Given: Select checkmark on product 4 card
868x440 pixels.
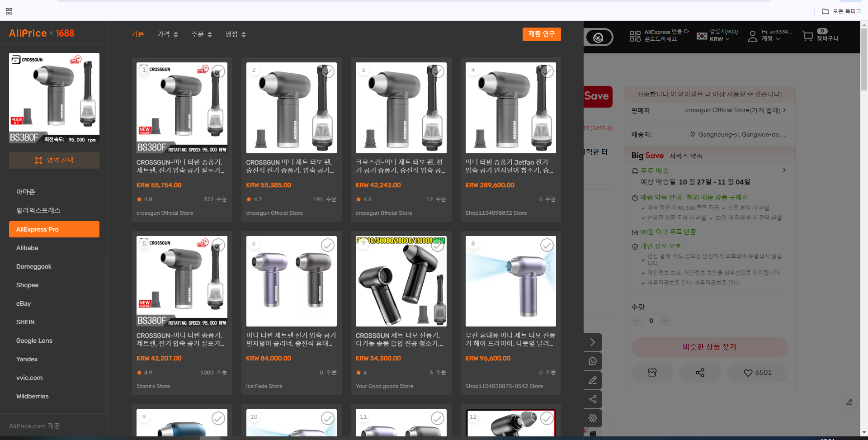Looking at the screenshot, I should click(547, 71).
